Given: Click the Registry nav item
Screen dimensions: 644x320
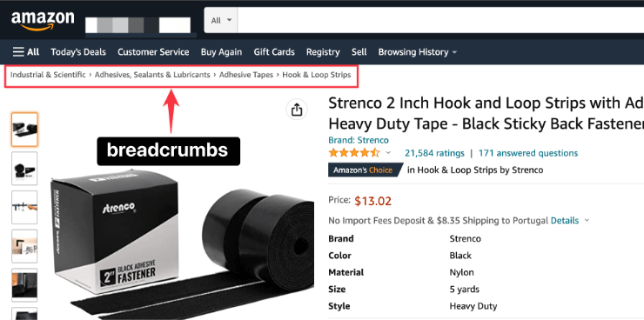Looking at the screenshot, I should click(x=323, y=52).
